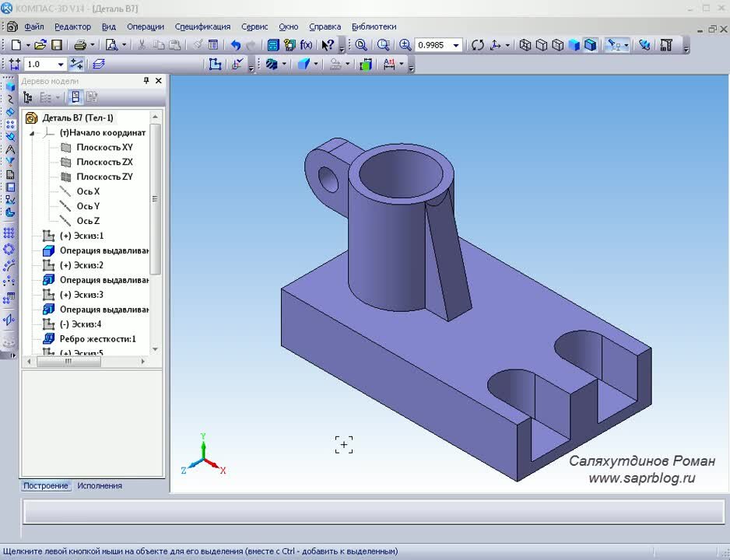The height and width of the screenshot is (560, 730).
Task: Collapse the Начало координат tree node
Action: 33,133
